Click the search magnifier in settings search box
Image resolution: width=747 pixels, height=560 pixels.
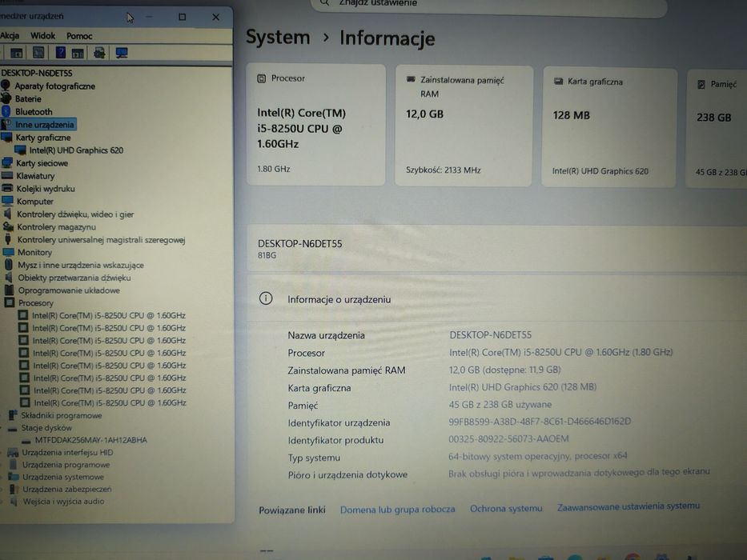(x=324, y=2)
